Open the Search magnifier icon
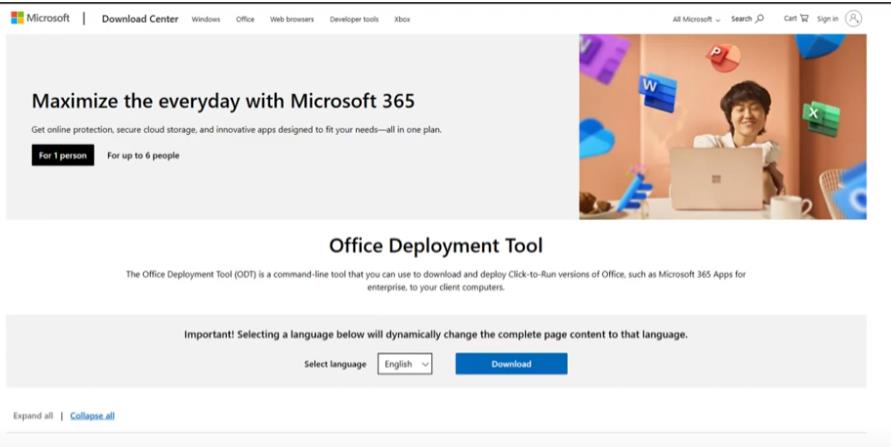The width and height of the screenshot is (891, 447). 760,19
